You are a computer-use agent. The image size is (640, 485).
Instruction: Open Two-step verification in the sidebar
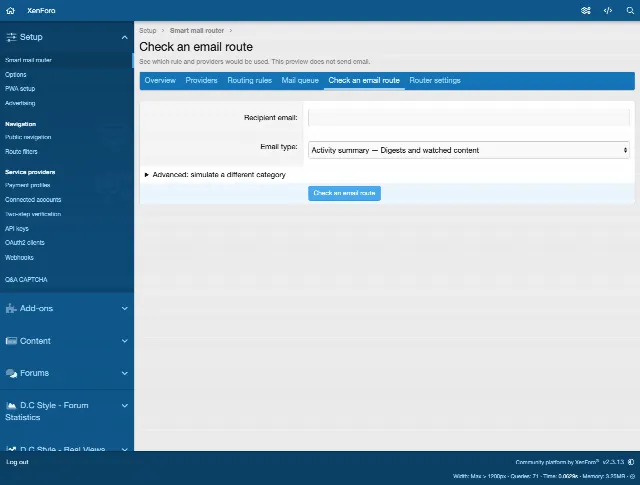pyautogui.click(x=33, y=214)
